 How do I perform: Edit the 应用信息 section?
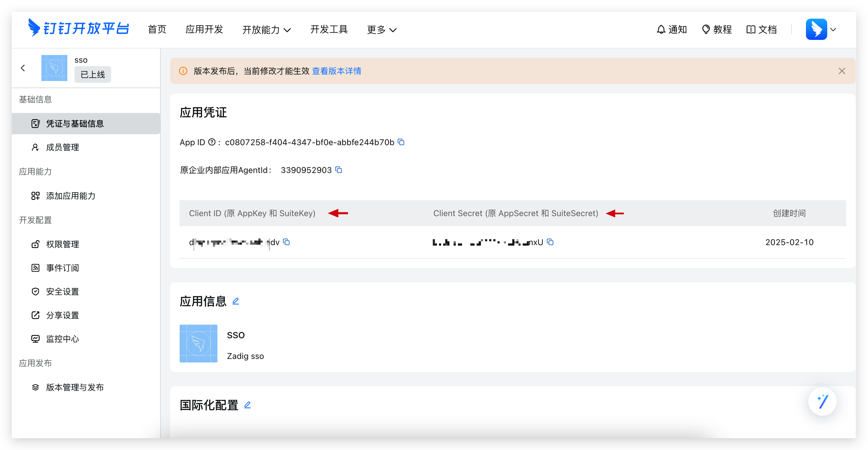pyautogui.click(x=235, y=301)
